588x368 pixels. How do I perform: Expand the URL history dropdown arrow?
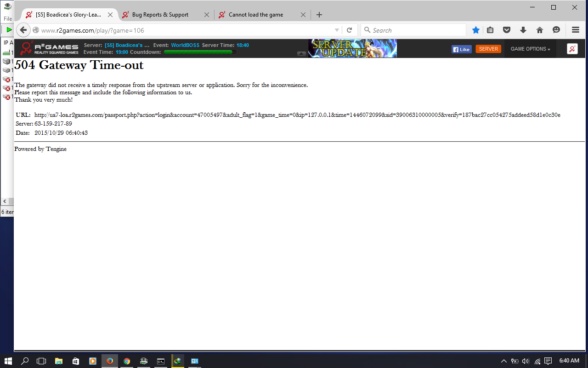[337, 30]
